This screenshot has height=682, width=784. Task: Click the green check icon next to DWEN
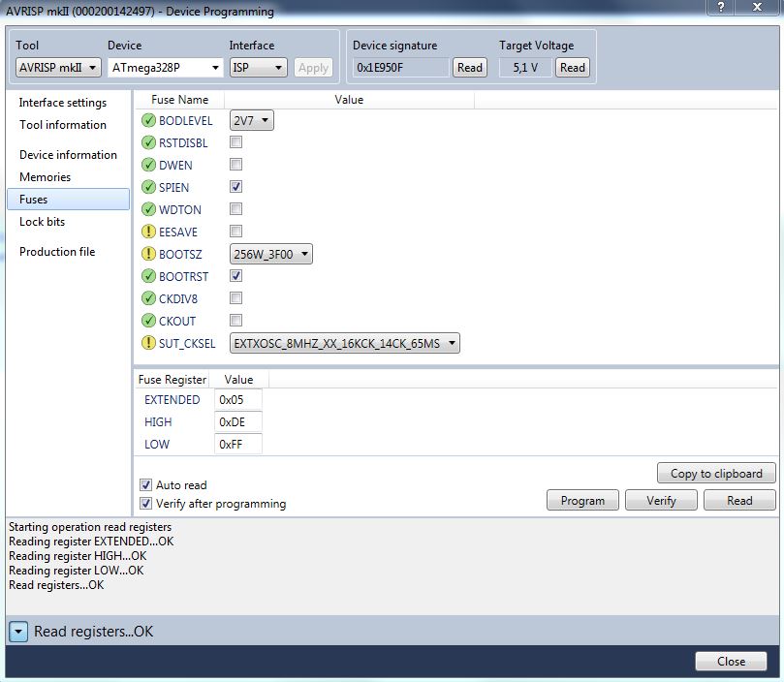[x=148, y=165]
